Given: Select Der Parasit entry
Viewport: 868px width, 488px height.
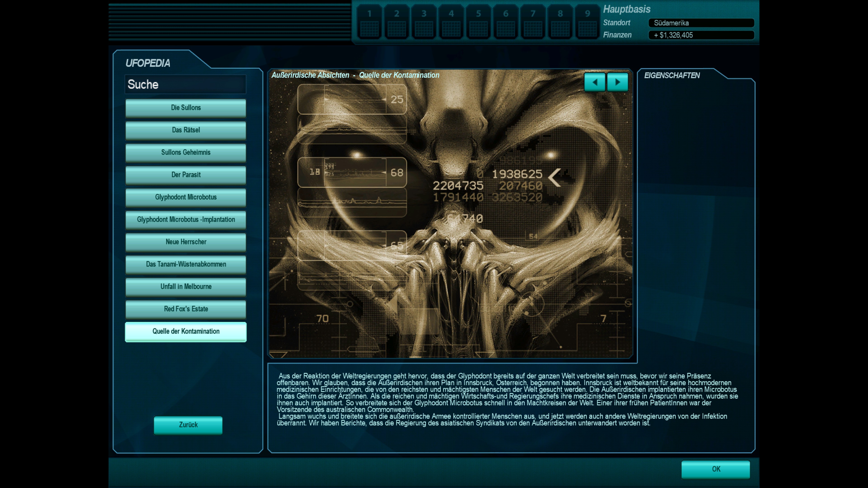Looking at the screenshot, I should pyautogui.click(x=186, y=175).
